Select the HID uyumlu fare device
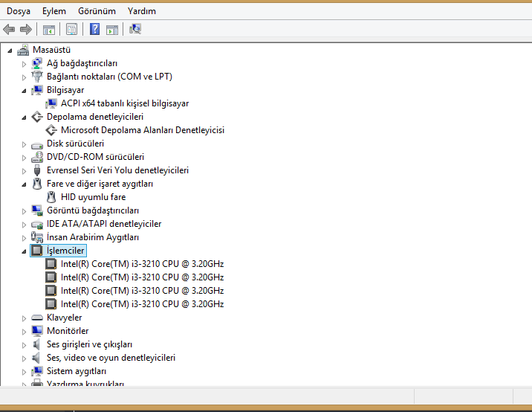Viewport: 532px width, 412px height. pos(94,197)
